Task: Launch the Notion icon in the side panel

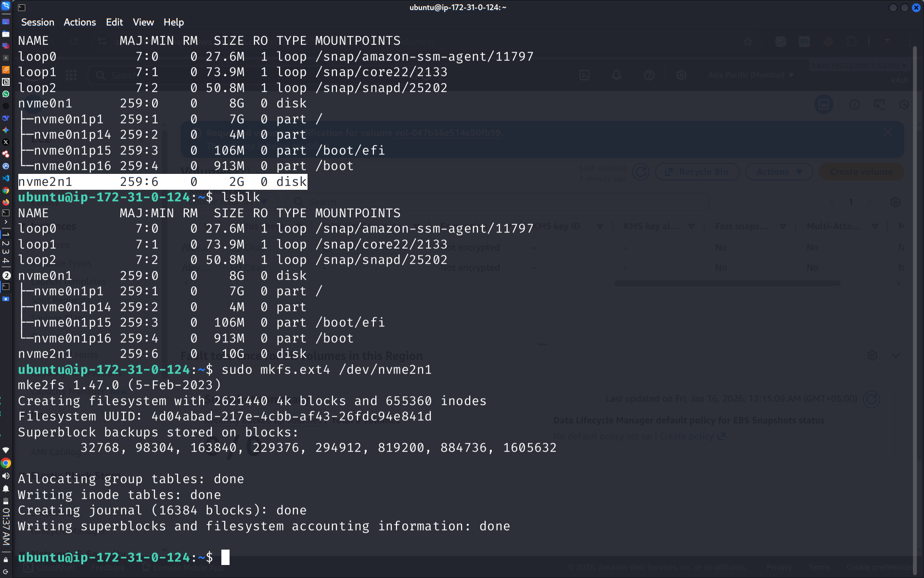Action: (6, 82)
